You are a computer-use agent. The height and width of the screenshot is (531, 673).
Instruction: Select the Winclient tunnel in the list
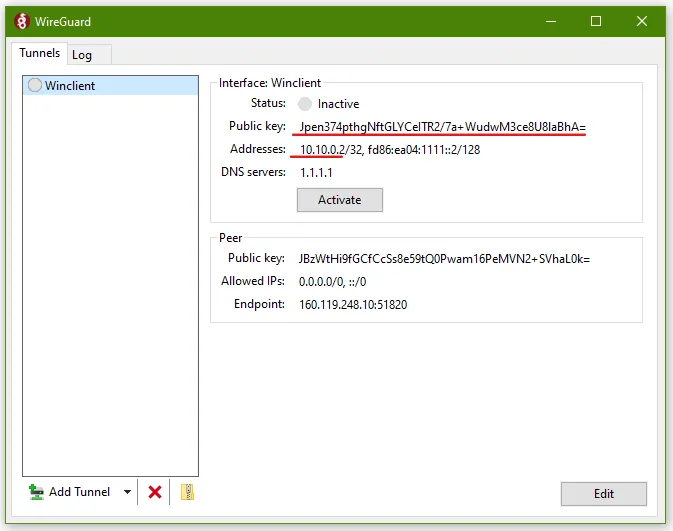[110, 85]
